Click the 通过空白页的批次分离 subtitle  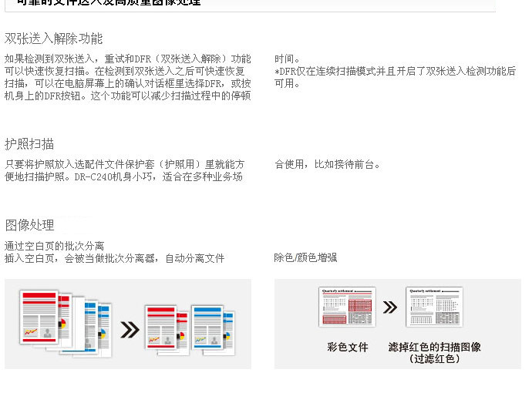[x=54, y=246]
